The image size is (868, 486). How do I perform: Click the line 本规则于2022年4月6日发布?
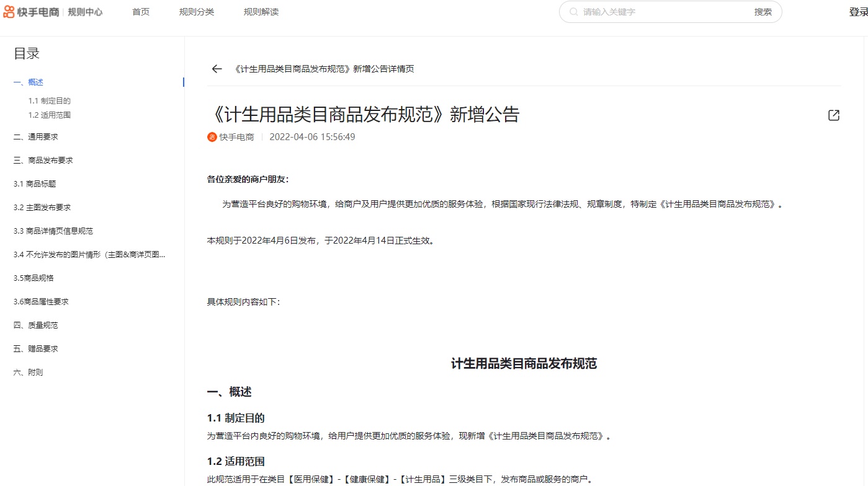click(321, 241)
